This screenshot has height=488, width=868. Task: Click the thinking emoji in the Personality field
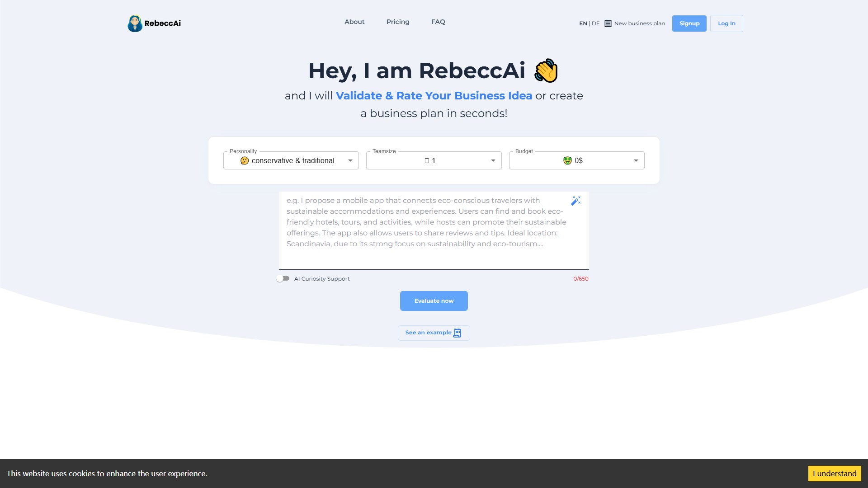[245, 160]
